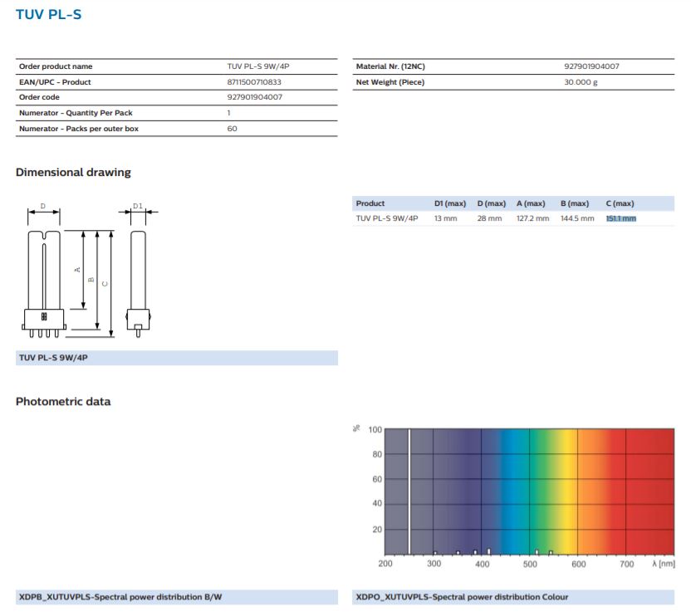Click the highlighted C value '151.1 mm'
Image resolution: width=691 pixels, height=616 pixels.
pos(621,218)
